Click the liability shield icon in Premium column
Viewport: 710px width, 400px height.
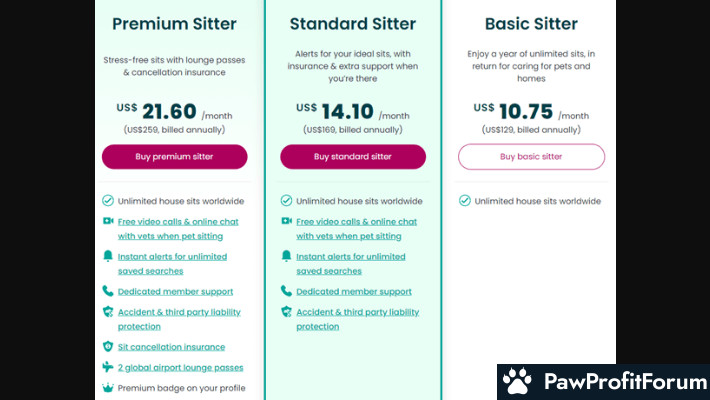pos(108,312)
